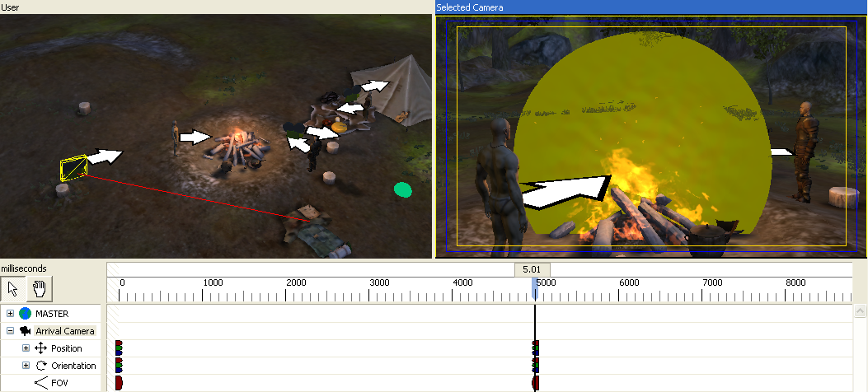Expand the Position track
868x392 pixels.
(26, 348)
